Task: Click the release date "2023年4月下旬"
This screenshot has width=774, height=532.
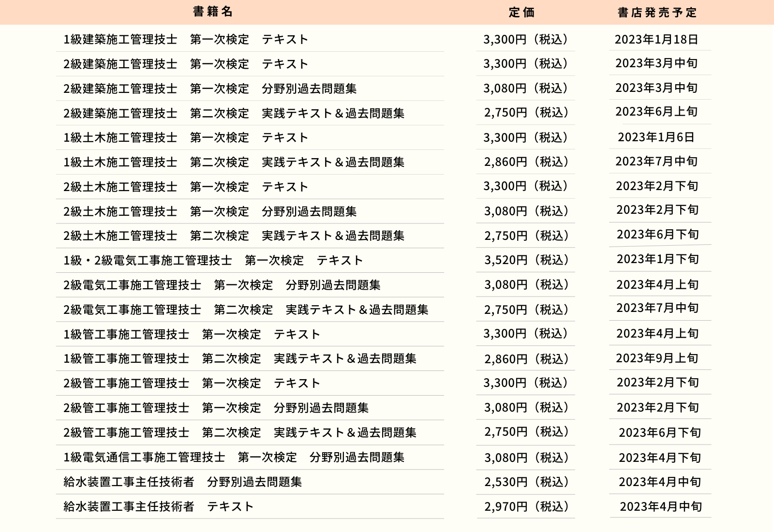Action: 660,458
